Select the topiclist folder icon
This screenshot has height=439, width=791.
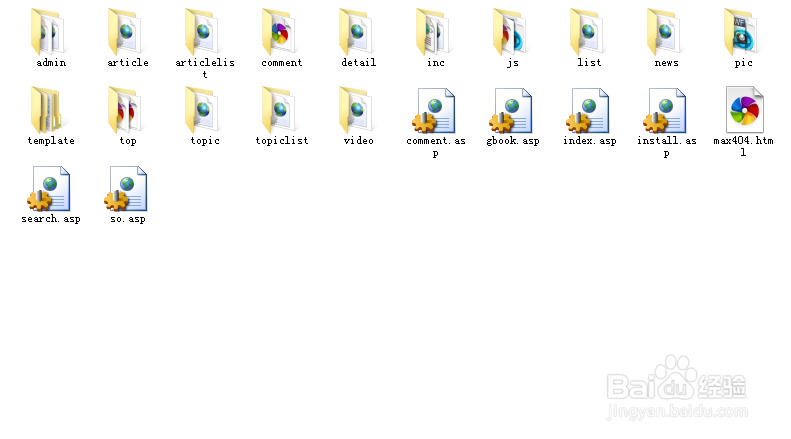[x=280, y=110]
